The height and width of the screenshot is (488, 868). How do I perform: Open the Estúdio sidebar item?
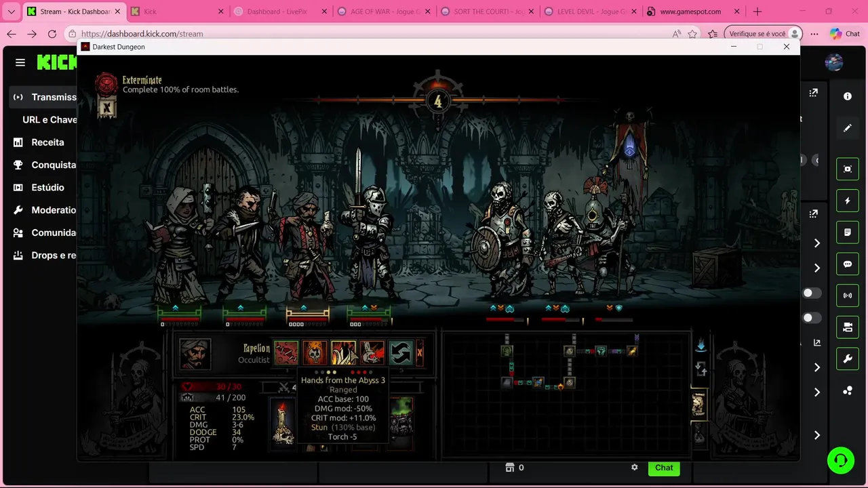tap(39, 187)
